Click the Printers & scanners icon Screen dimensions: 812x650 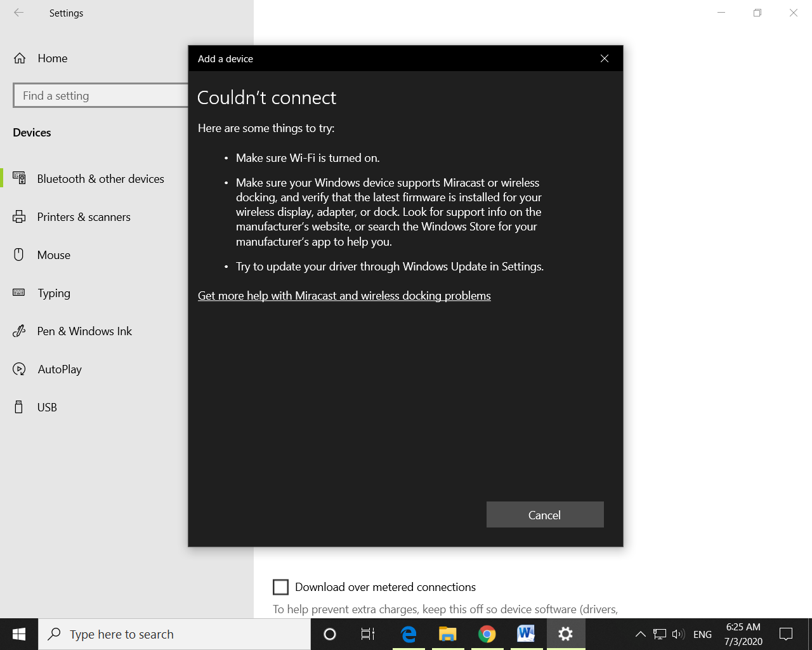click(x=20, y=216)
